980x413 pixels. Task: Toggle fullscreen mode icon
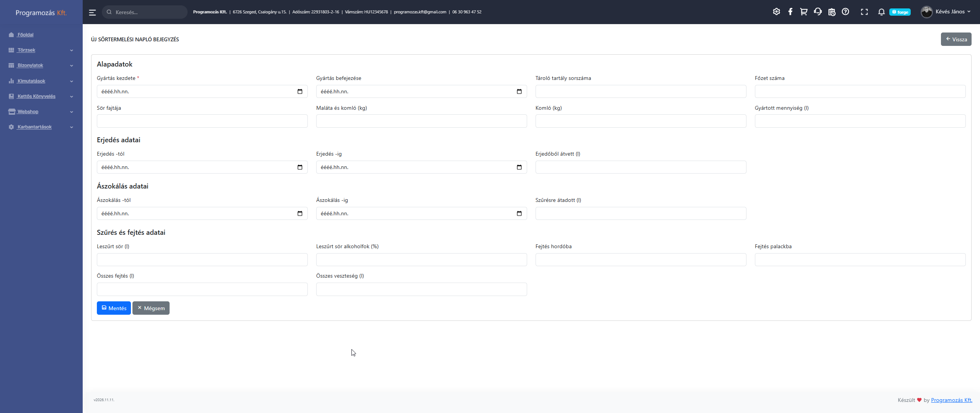pyautogui.click(x=864, y=12)
